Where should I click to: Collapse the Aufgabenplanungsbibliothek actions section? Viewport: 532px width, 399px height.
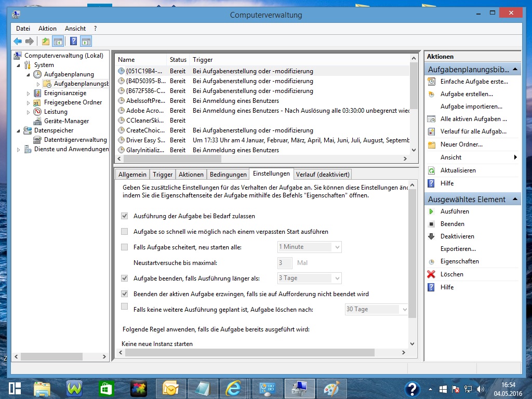click(515, 69)
